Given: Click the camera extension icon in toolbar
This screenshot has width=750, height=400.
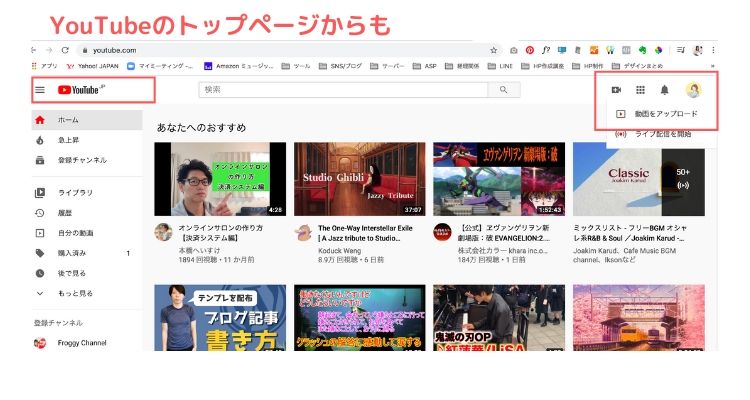Looking at the screenshot, I should [x=513, y=50].
